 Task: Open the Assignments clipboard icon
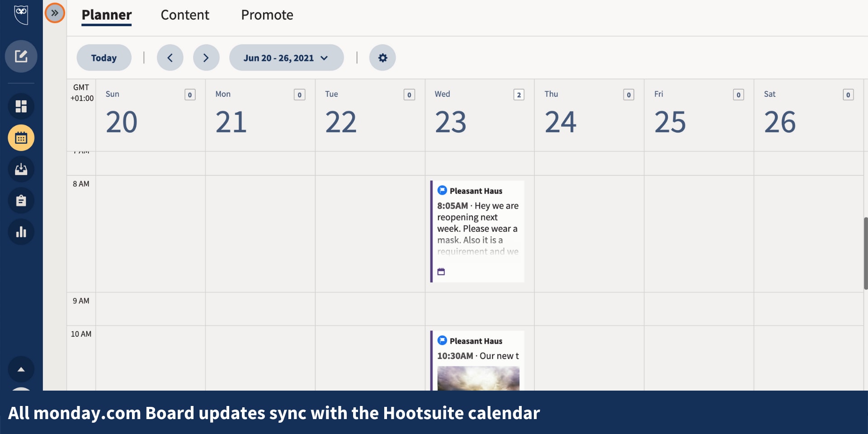coord(21,201)
